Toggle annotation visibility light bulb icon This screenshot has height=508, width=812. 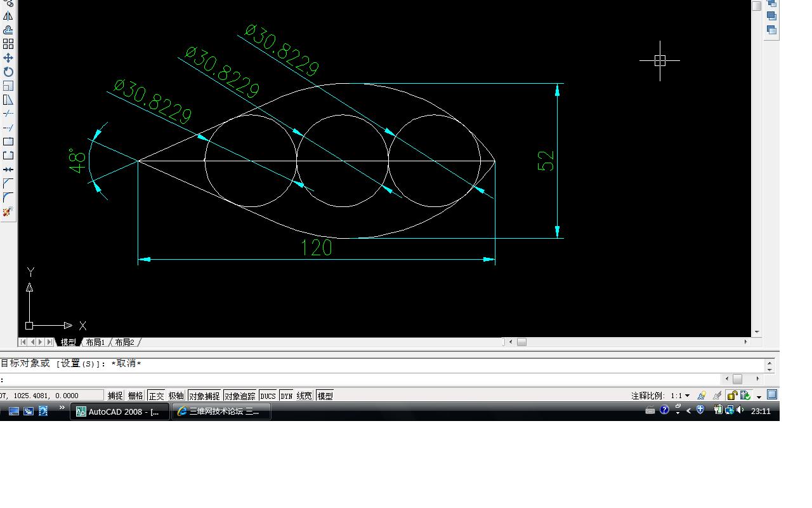(702, 395)
